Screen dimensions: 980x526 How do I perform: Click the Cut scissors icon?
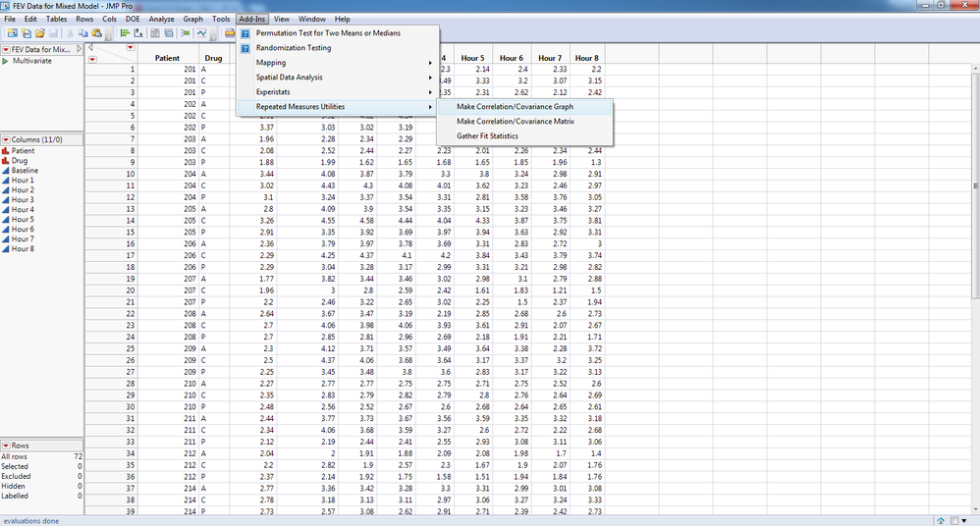pyautogui.click(x=70, y=33)
